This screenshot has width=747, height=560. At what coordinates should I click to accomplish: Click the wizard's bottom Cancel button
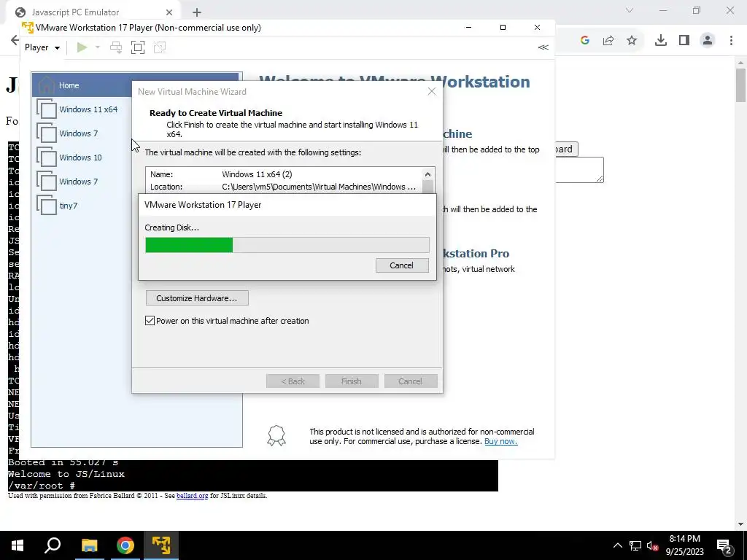410,381
